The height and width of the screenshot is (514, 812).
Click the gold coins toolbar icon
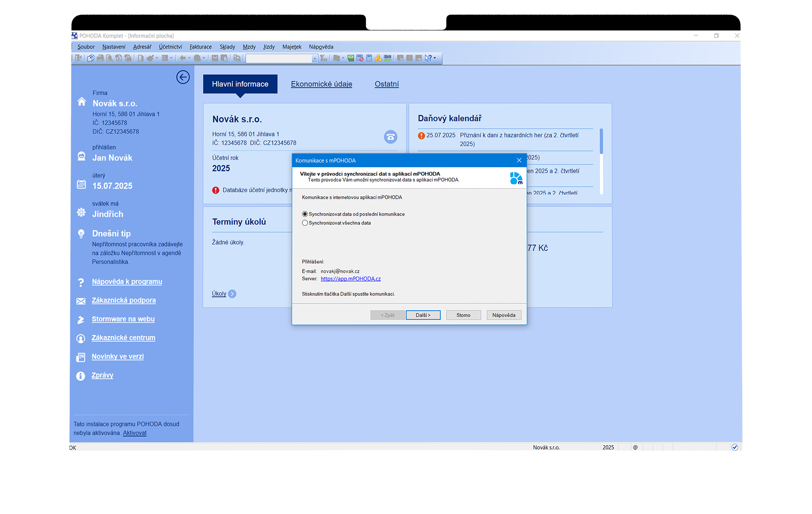[378, 58]
